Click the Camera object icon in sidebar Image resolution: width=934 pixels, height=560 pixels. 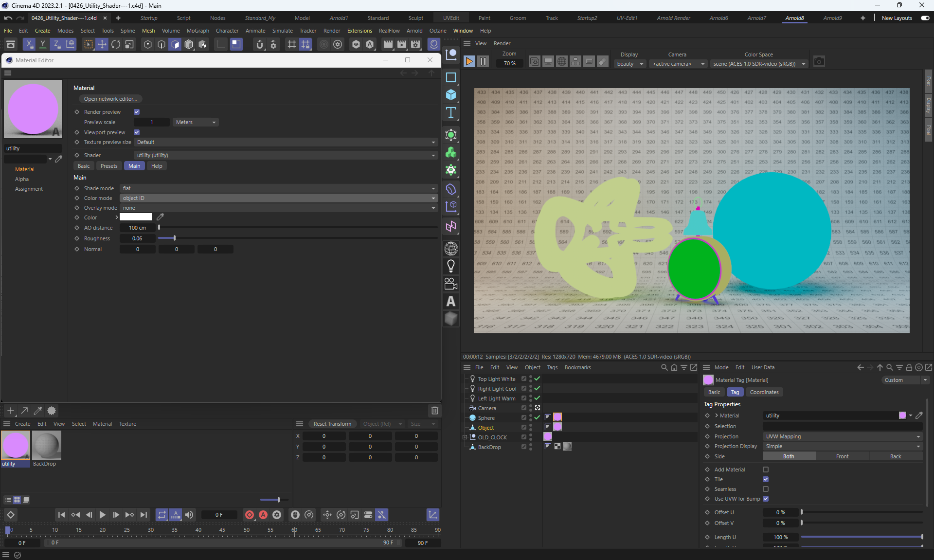coord(451,284)
